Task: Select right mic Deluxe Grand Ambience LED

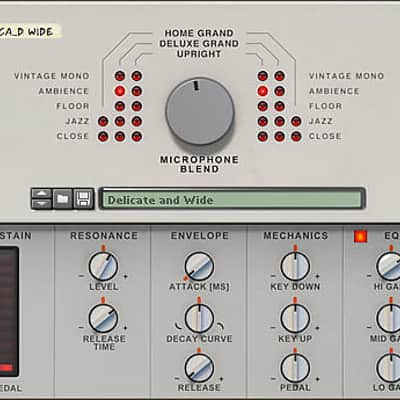Action: (279, 91)
